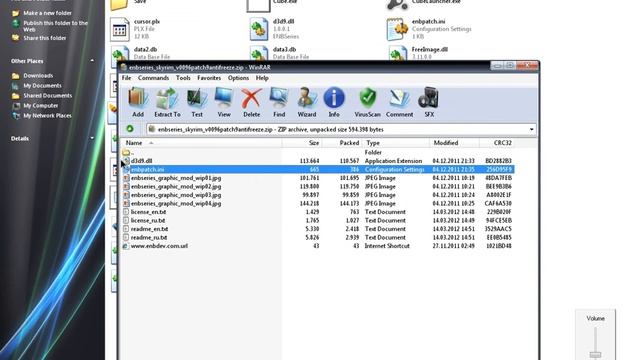Screen dimensions: 640x360
Task: Click the Delete red X icon
Action: (x=251, y=98)
